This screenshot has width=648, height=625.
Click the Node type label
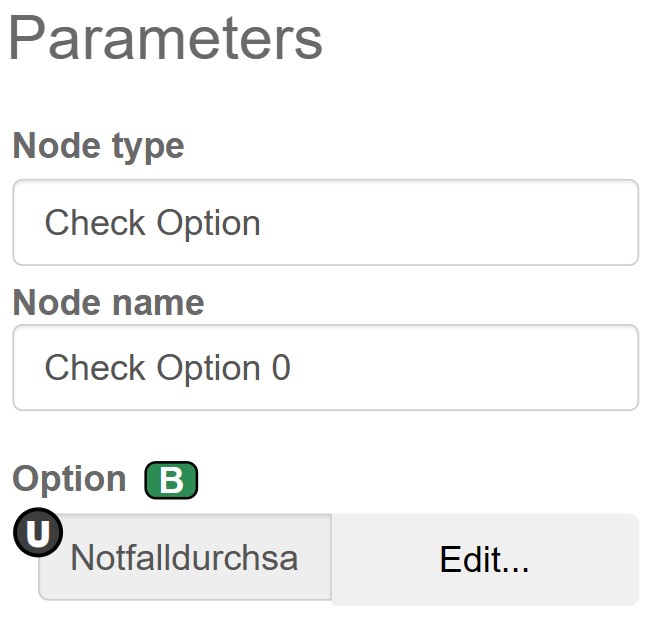tap(98, 146)
